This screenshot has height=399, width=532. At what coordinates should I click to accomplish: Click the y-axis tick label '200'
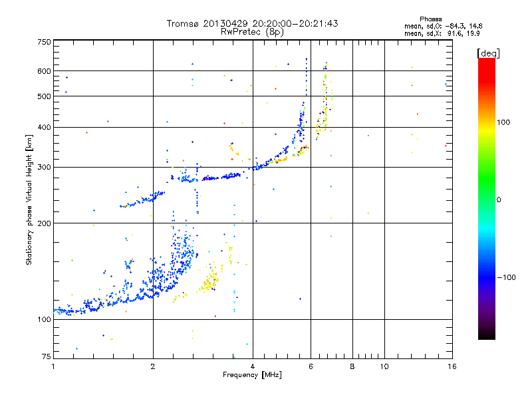[45, 223]
